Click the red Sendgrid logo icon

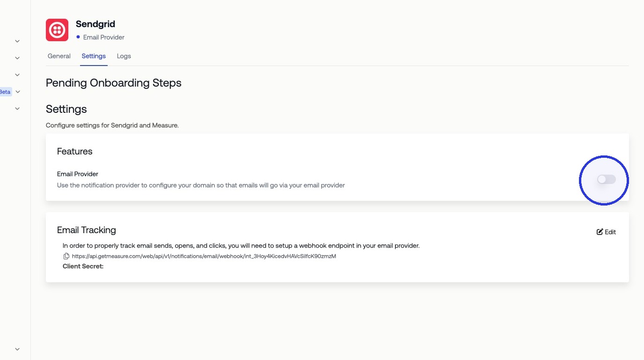tap(57, 30)
